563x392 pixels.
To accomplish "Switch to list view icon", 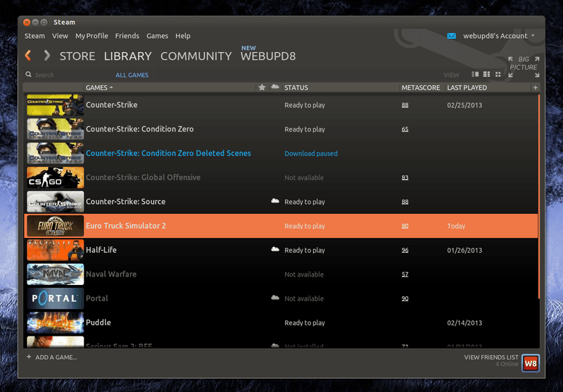I will (x=486, y=75).
